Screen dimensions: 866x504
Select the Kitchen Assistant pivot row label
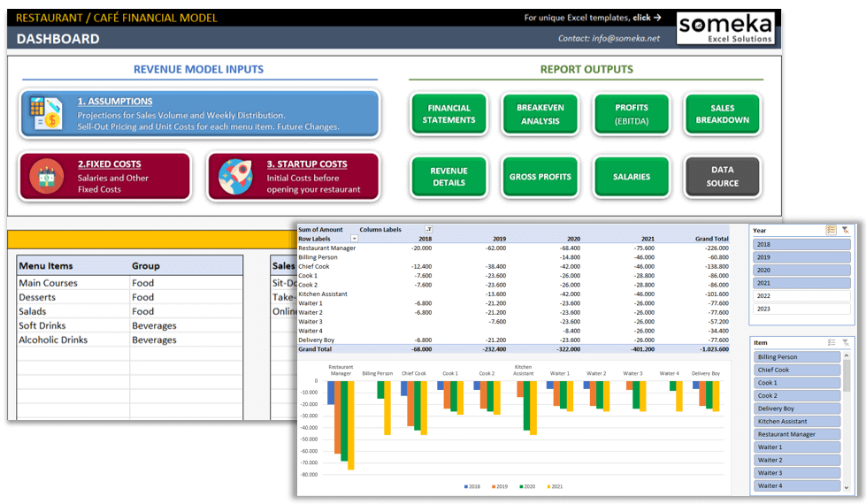pos(323,294)
